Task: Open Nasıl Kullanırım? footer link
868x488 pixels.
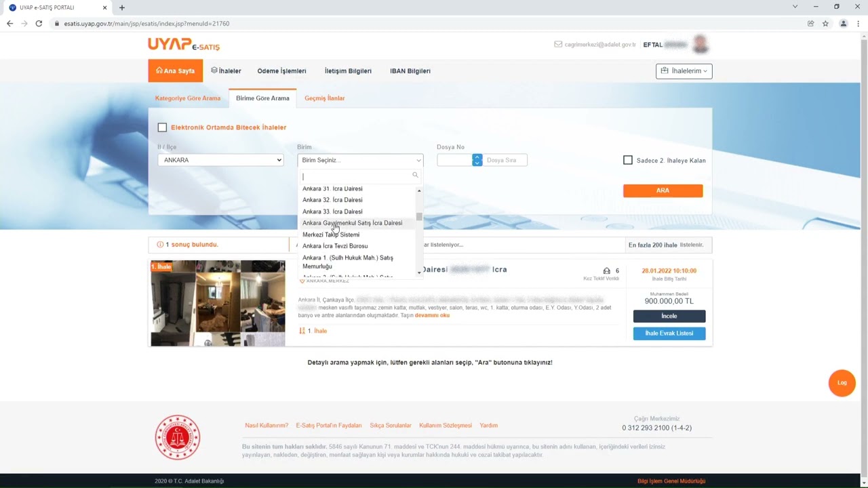Action: (x=267, y=426)
